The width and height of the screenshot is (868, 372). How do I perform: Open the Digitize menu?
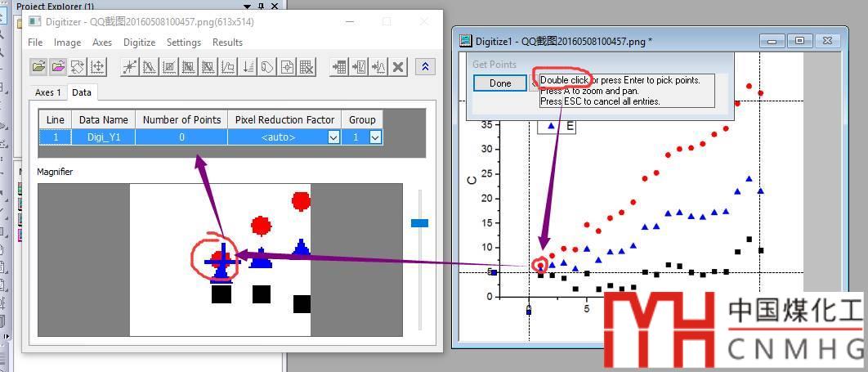(140, 43)
